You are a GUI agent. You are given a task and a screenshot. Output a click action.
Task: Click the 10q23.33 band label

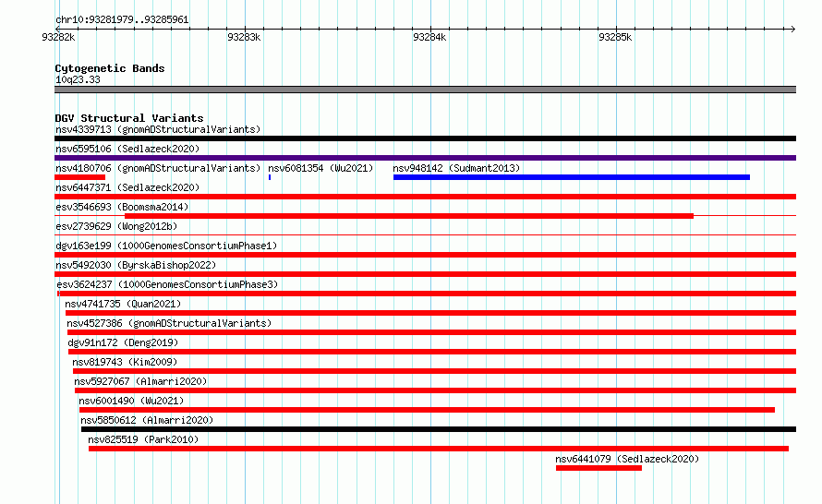point(78,79)
